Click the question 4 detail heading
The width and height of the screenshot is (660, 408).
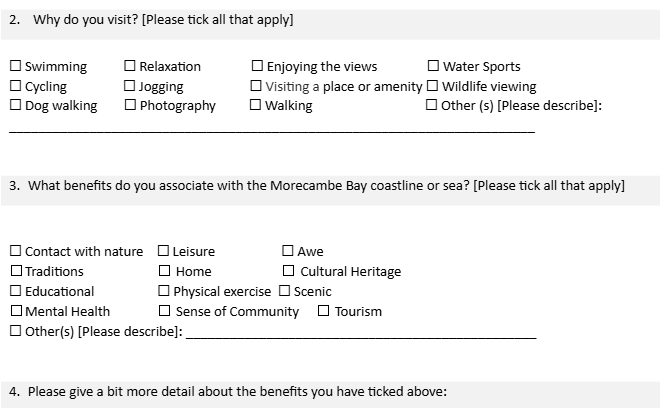[236, 391]
